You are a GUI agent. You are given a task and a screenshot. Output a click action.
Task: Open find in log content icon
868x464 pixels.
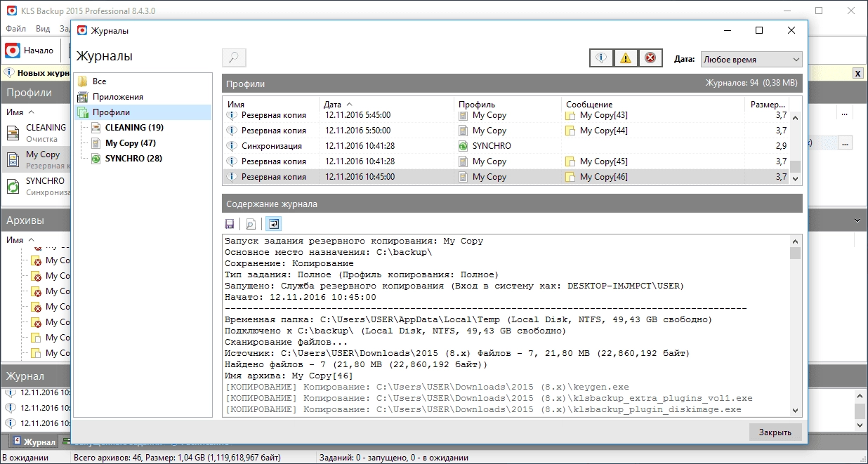tap(250, 224)
